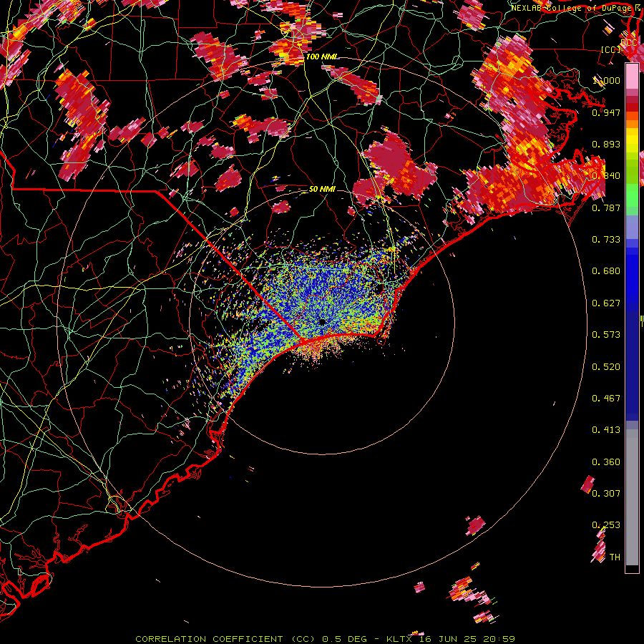The height and width of the screenshot is (644, 644).
Task: Click the "0.5 DEG" elevation angle text
Action: [x=346, y=639]
